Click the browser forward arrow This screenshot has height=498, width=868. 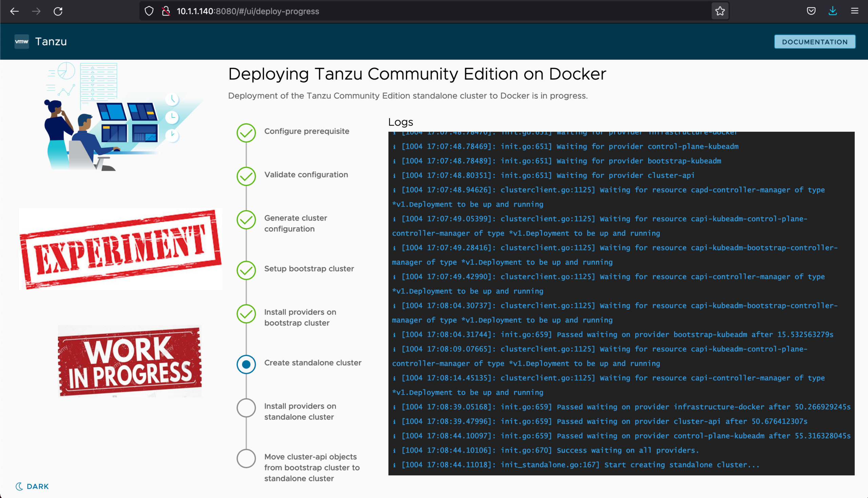click(x=36, y=11)
